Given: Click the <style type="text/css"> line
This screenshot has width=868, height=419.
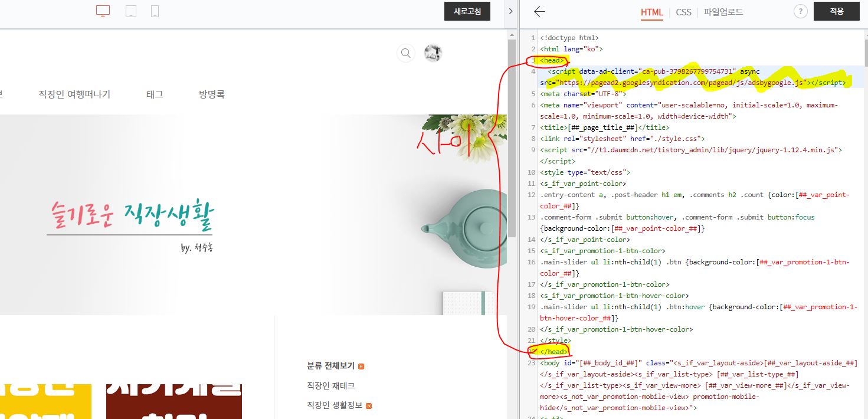Looking at the screenshot, I should (585, 172).
